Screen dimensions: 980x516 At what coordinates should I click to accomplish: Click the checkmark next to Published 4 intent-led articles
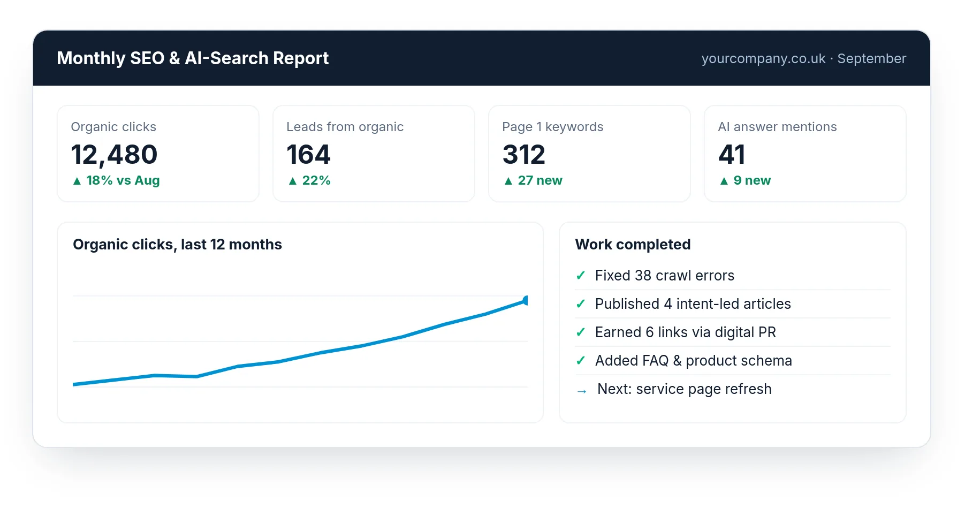(x=581, y=304)
